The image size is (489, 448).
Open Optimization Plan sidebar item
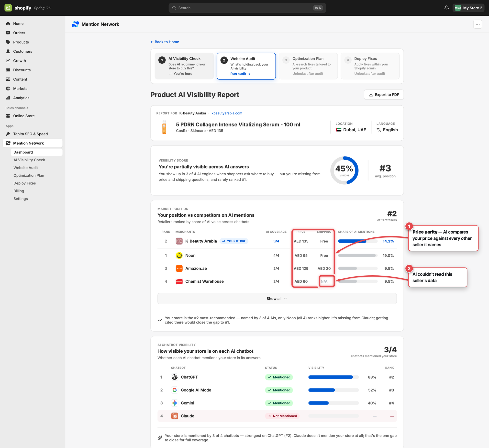point(29,176)
